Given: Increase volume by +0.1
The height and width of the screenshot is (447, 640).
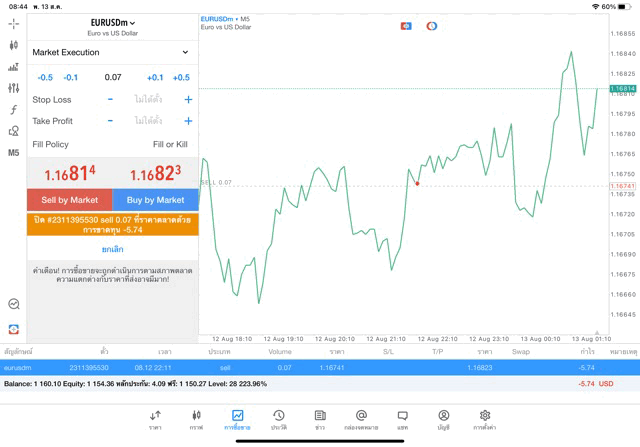Looking at the screenshot, I should coord(155,78).
